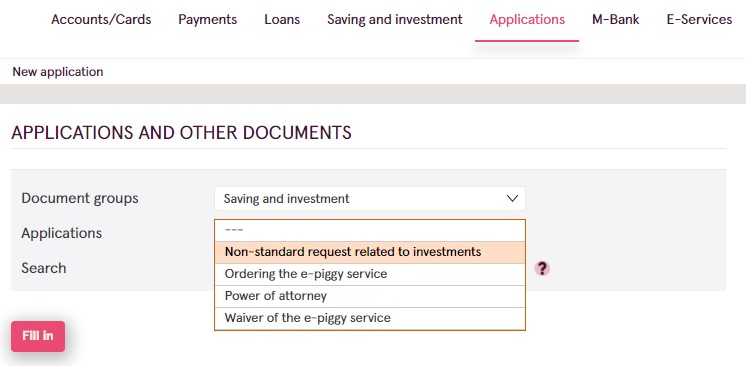Open the Saving and investment combo box
The image size is (746, 366).
(370, 198)
